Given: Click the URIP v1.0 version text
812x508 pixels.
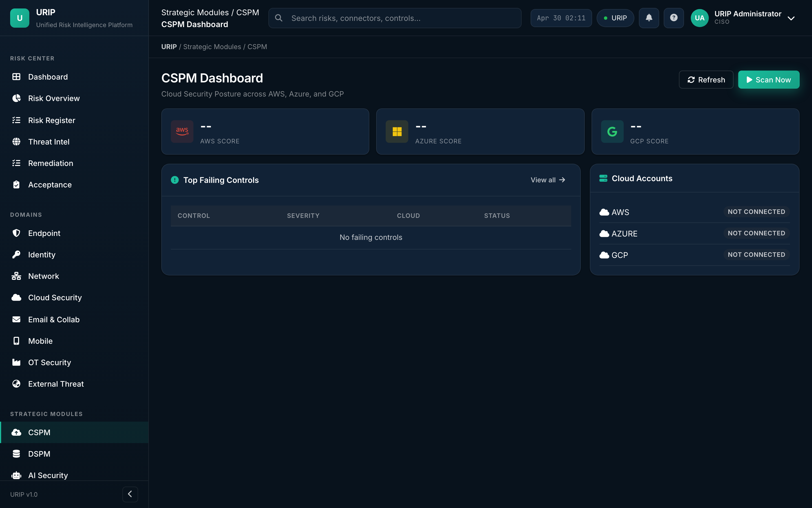Looking at the screenshot, I should point(24,494).
